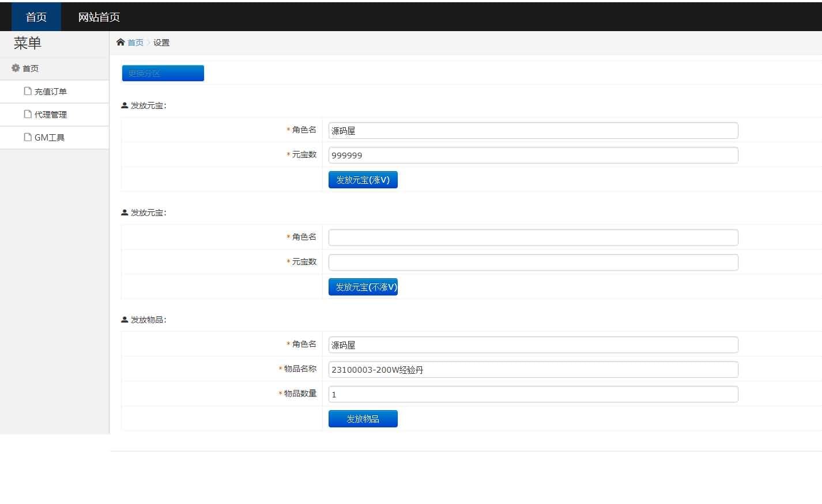The image size is (822, 504).
Task: Switch to the 首页 tab in top bar
Action: (x=36, y=17)
